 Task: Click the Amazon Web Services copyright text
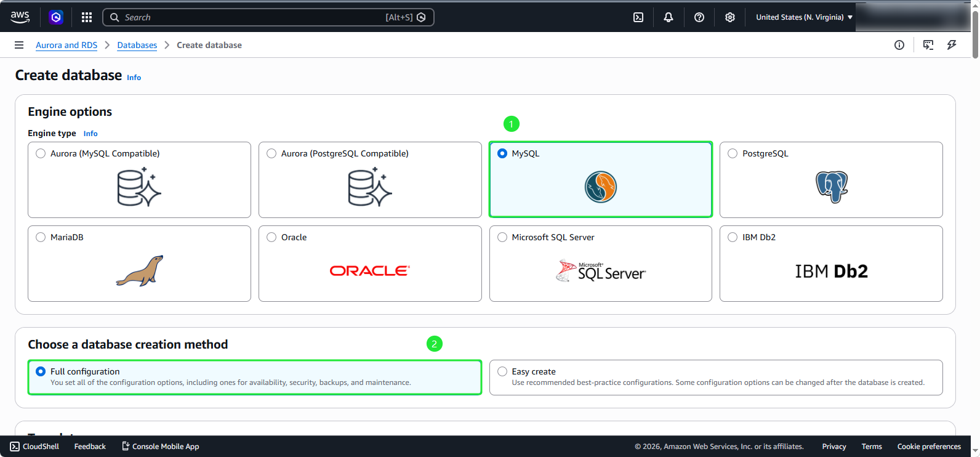coord(719,447)
